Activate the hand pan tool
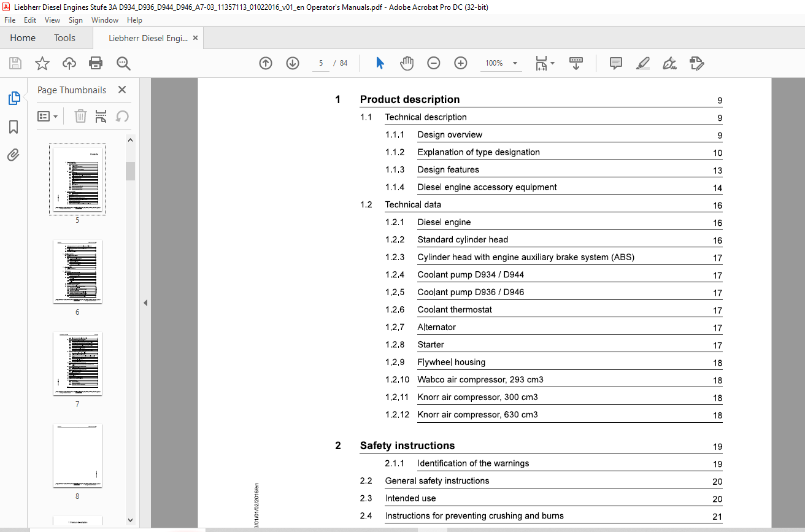Viewport: 805px width, 532px height. coord(407,63)
